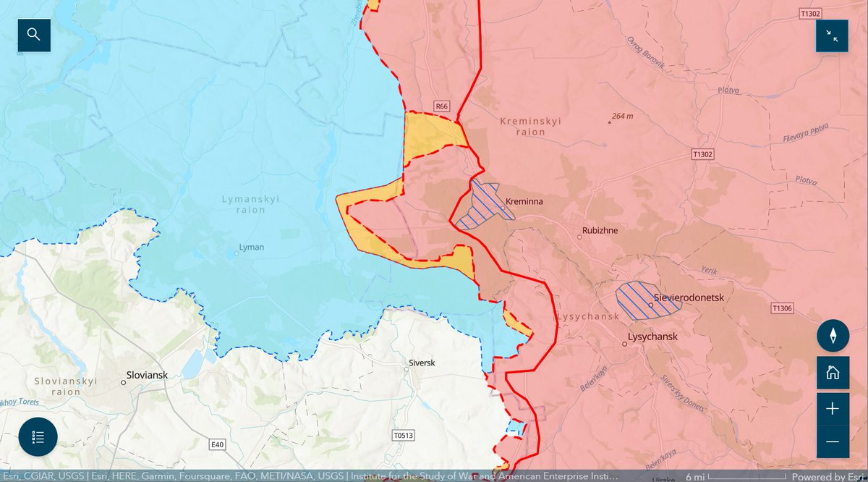Open the map search tool
This screenshot has width=868, height=482.
pos(34,35)
